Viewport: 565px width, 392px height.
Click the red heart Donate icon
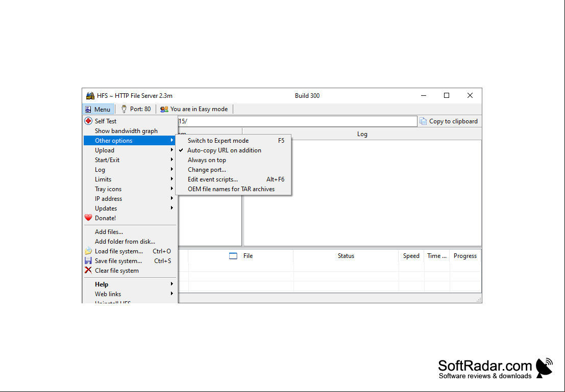tap(88, 218)
